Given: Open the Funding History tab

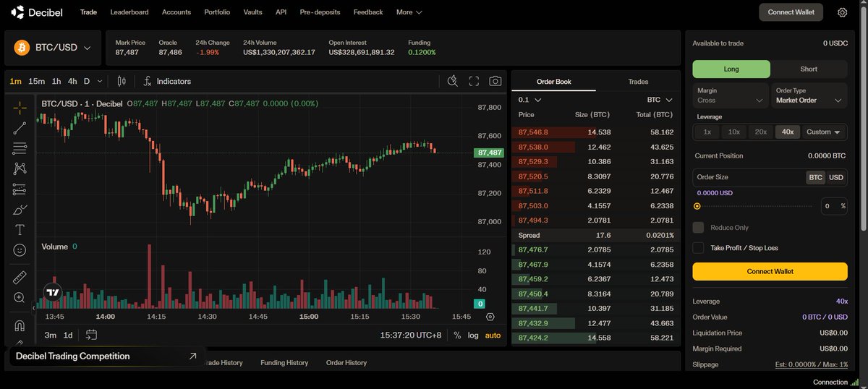Looking at the screenshot, I should (x=284, y=362).
